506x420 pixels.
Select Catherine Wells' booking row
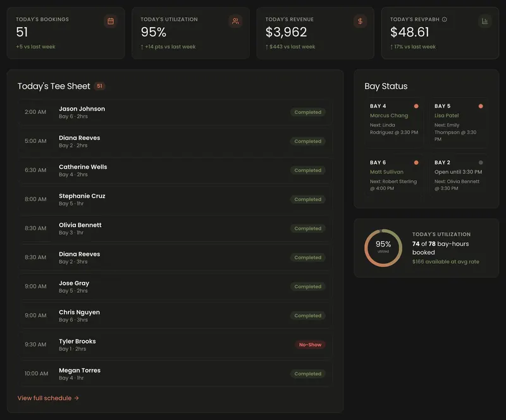pos(176,170)
